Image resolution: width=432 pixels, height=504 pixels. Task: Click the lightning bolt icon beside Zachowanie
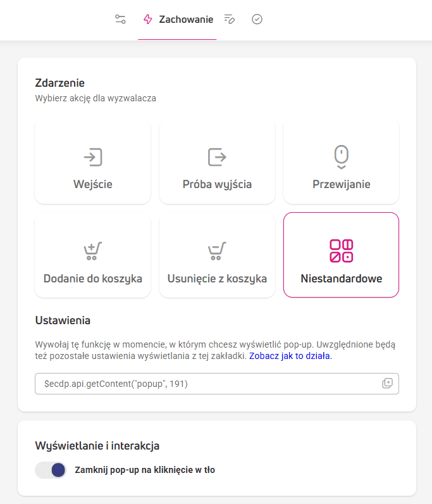[x=148, y=19]
